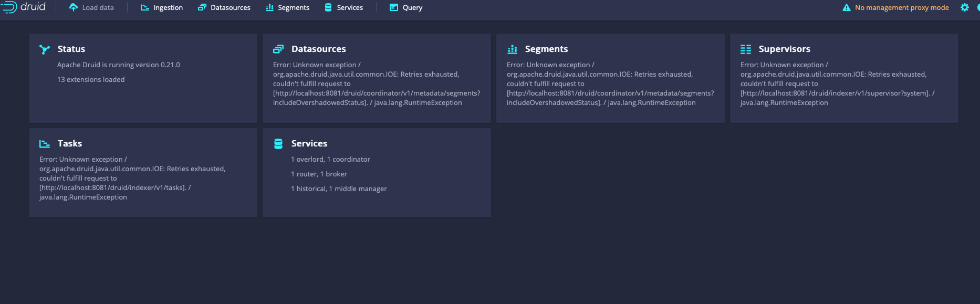
Task: Click the Datasources card error message
Action: pyautogui.click(x=377, y=83)
